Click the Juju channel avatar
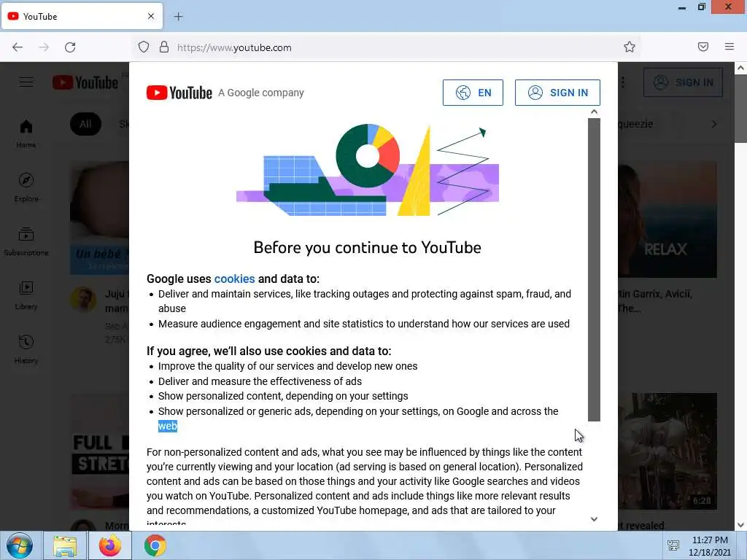The image size is (747, 560). click(83, 300)
